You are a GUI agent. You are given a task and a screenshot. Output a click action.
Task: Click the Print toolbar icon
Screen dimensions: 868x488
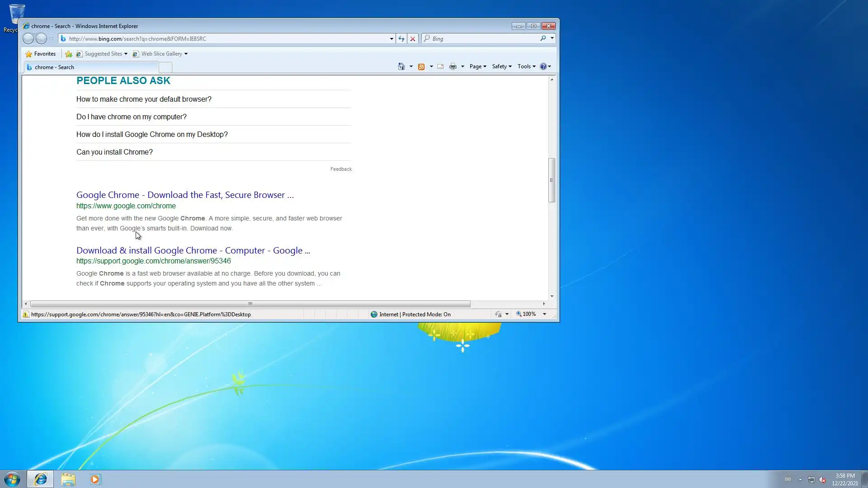pos(453,66)
